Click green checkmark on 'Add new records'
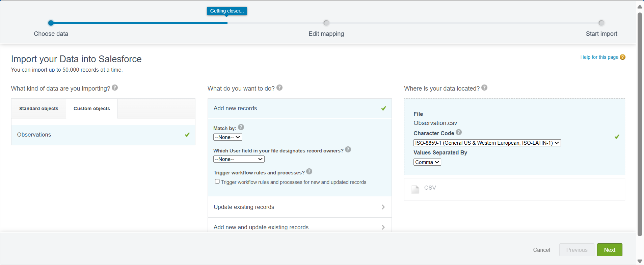 click(x=384, y=109)
